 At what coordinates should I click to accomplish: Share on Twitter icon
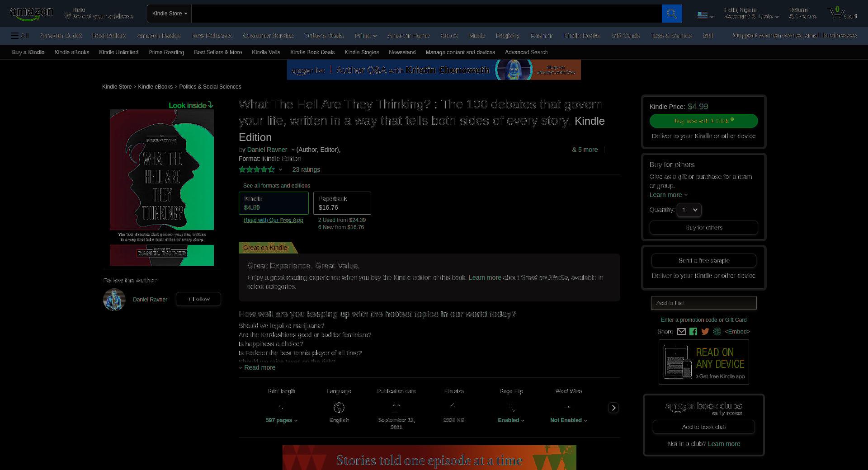tap(705, 332)
